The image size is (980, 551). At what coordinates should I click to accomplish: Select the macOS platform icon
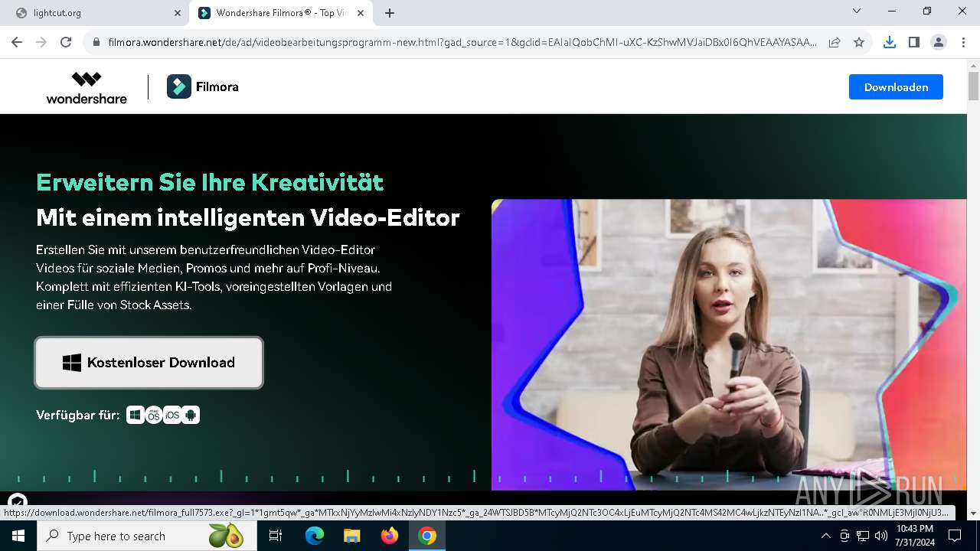point(154,415)
